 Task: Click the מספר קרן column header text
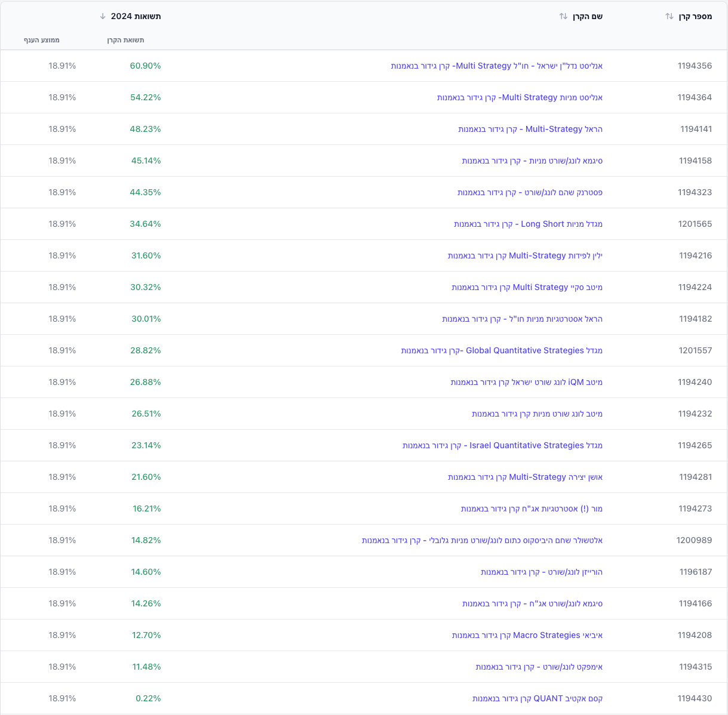695,16
